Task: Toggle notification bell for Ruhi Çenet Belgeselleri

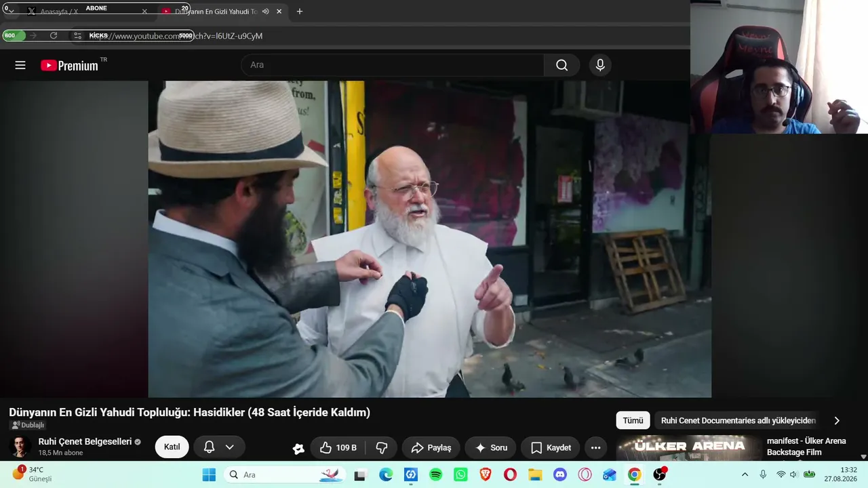Action: pos(210,447)
